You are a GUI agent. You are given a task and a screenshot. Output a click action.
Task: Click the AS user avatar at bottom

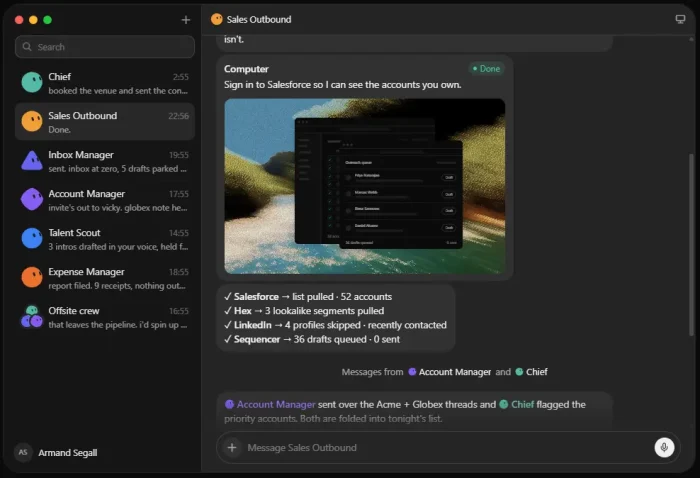(x=23, y=452)
